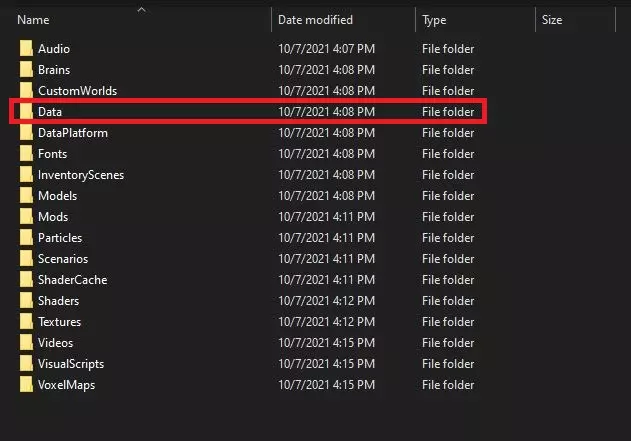Select the Scenarios folder row

point(63,259)
